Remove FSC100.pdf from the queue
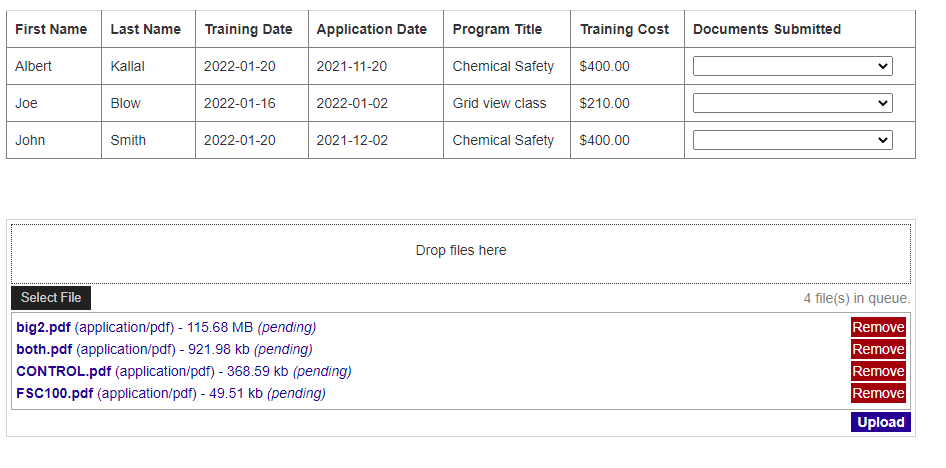This screenshot has height=468, width=946. point(878,393)
